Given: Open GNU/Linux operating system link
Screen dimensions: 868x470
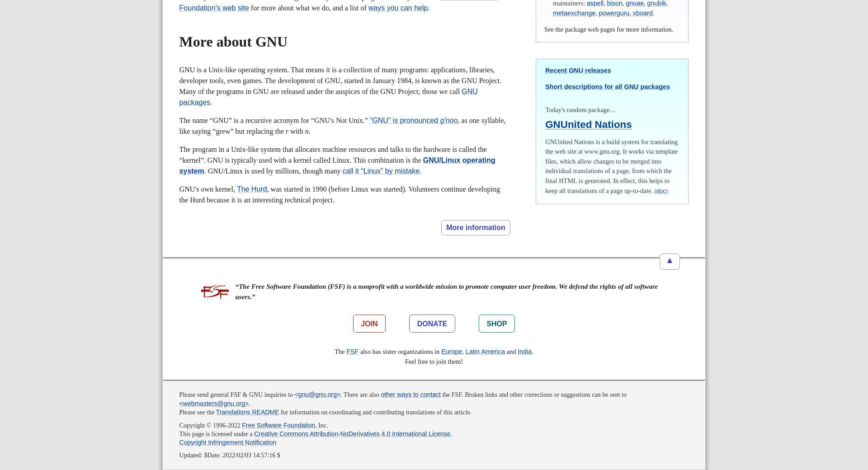Looking at the screenshot, I should (458, 160).
